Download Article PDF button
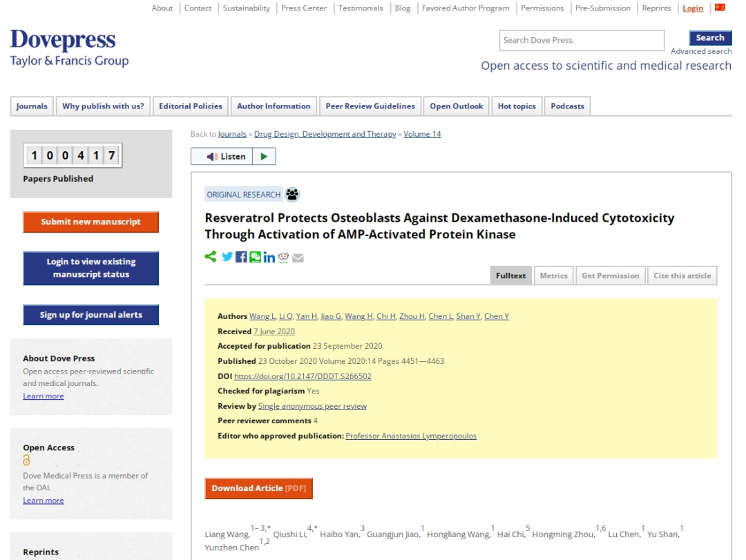Screen dimensions: 746x560 pyautogui.click(x=259, y=488)
